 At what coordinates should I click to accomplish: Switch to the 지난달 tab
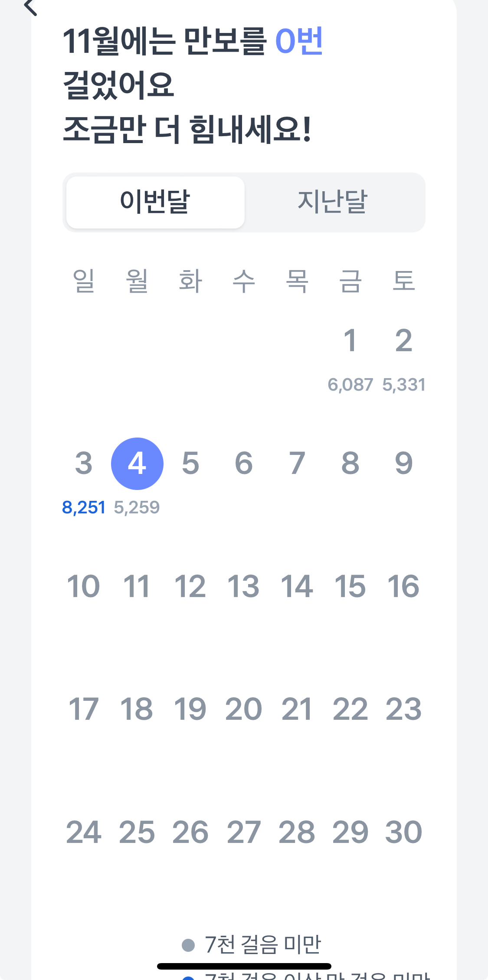click(333, 202)
